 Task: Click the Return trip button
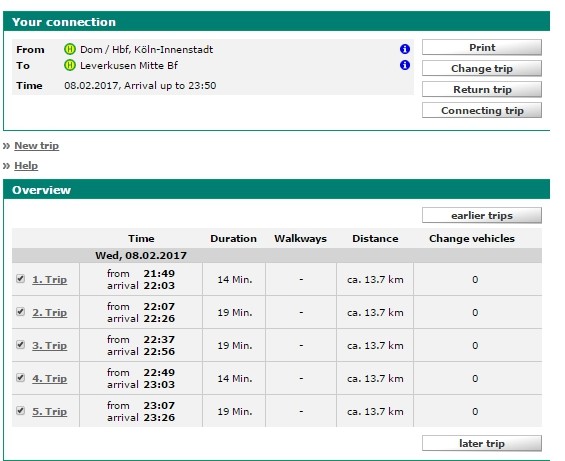482,89
